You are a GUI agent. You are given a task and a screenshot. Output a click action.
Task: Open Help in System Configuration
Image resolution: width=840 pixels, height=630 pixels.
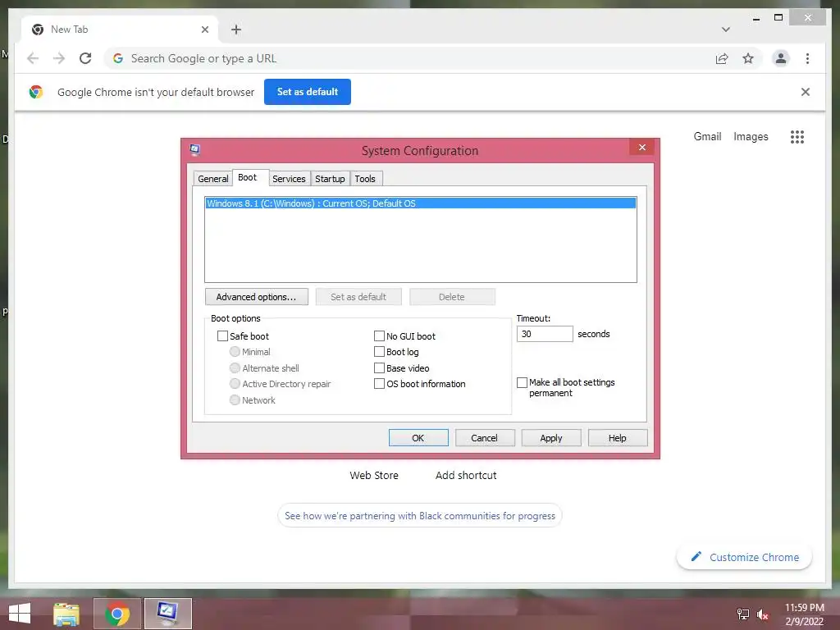pyautogui.click(x=618, y=438)
